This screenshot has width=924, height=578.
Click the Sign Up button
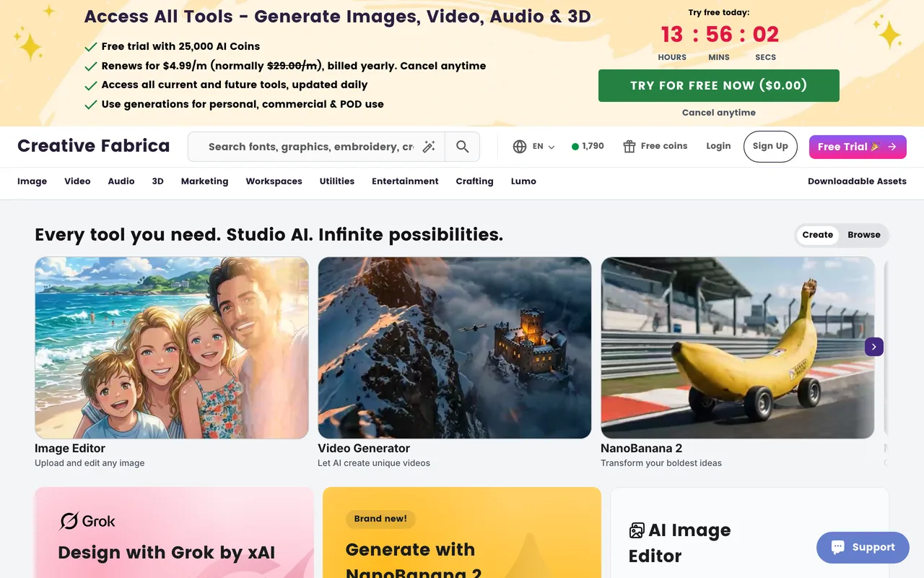[x=770, y=146]
